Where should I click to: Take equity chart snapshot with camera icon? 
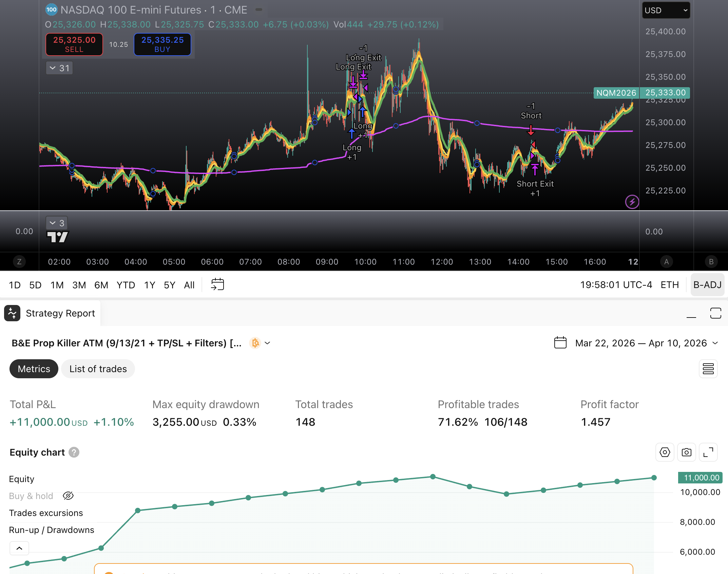686,452
